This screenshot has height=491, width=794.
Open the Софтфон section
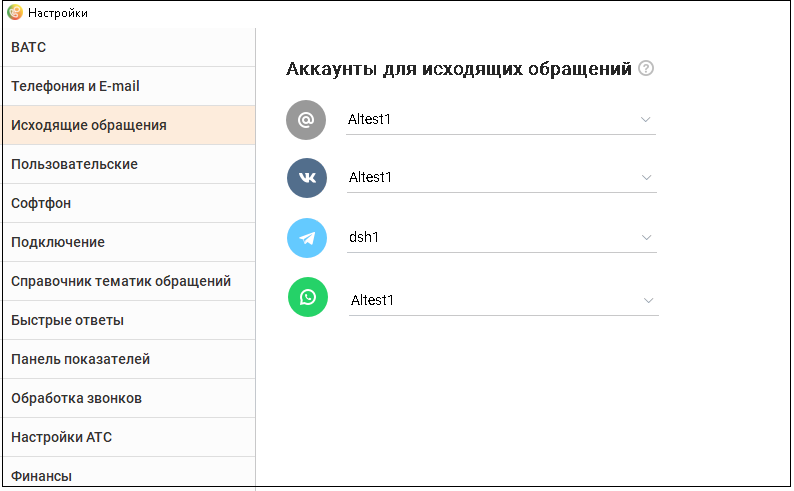[129, 203]
